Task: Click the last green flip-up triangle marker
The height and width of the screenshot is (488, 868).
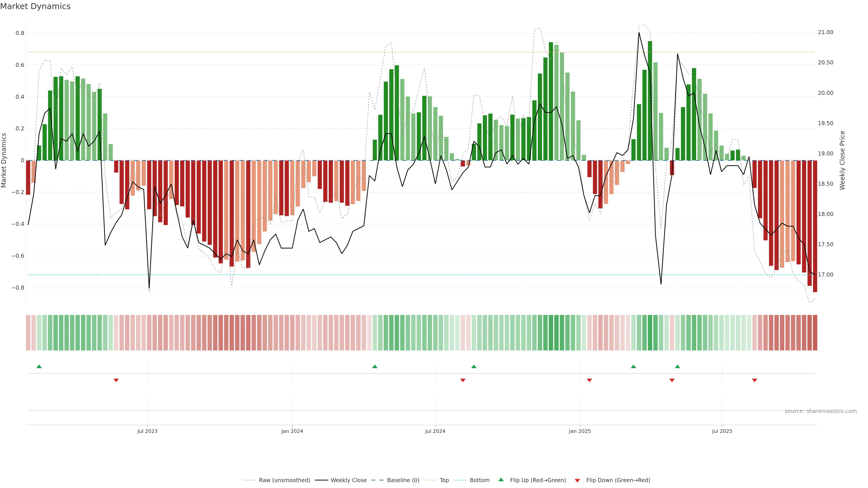Action: 677,366
